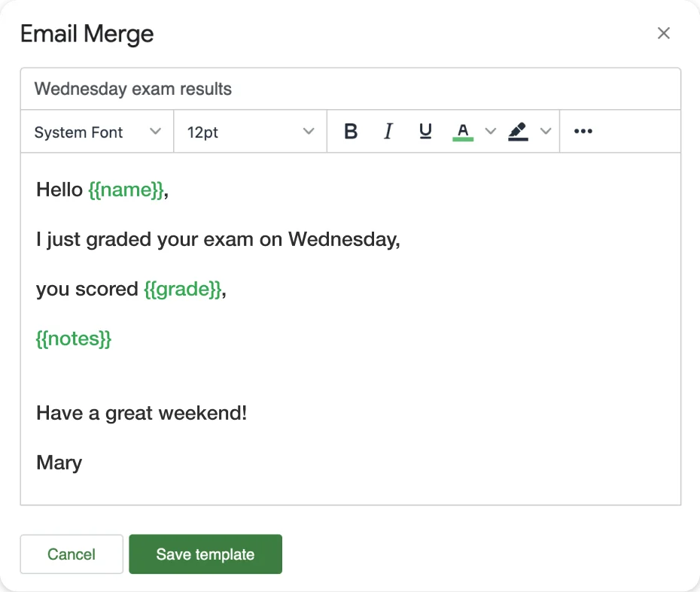Click the green underline swatch on the A icon
The height and width of the screenshot is (592, 700).
click(463, 138)
